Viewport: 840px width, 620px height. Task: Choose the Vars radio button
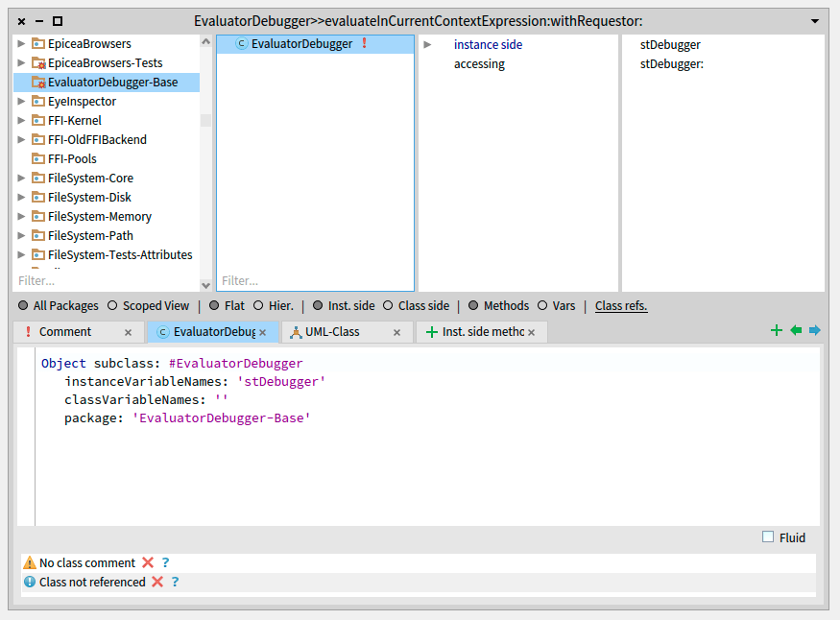pyautogui.click(x=542, y=306)
